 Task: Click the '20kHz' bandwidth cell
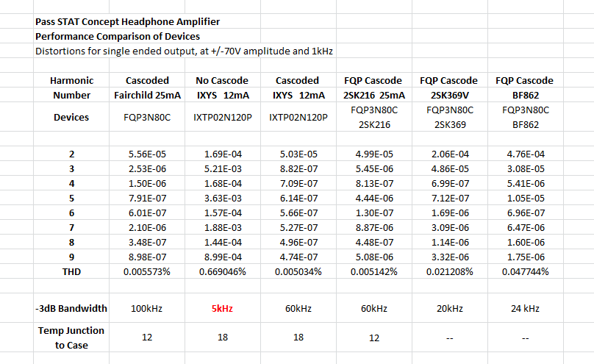450,309
